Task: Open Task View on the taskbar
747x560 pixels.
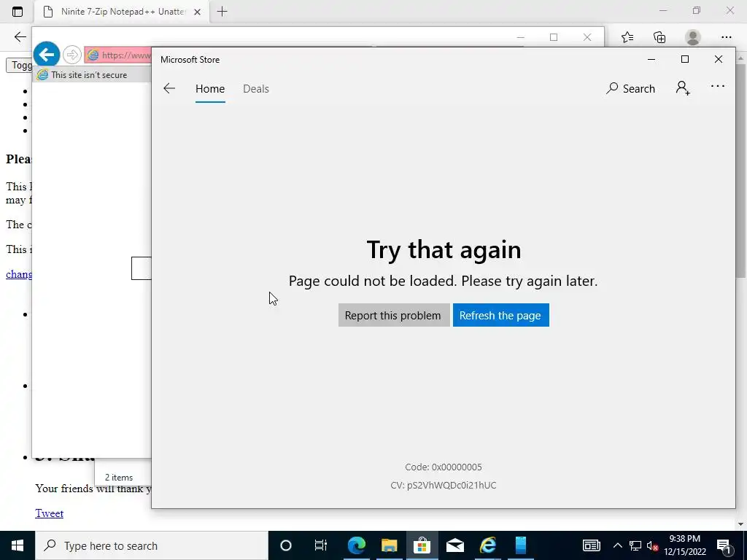Action: pyautogui.click(x=321, y=545)
